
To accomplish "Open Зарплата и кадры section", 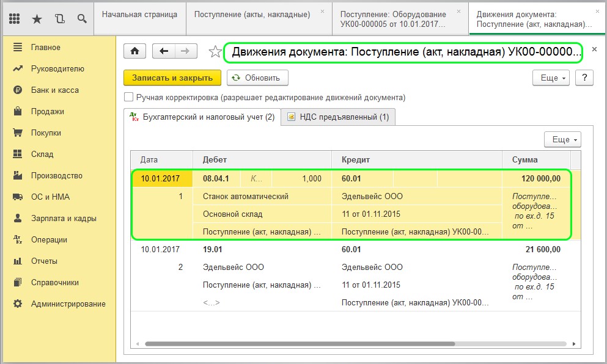I will [64, 218].
